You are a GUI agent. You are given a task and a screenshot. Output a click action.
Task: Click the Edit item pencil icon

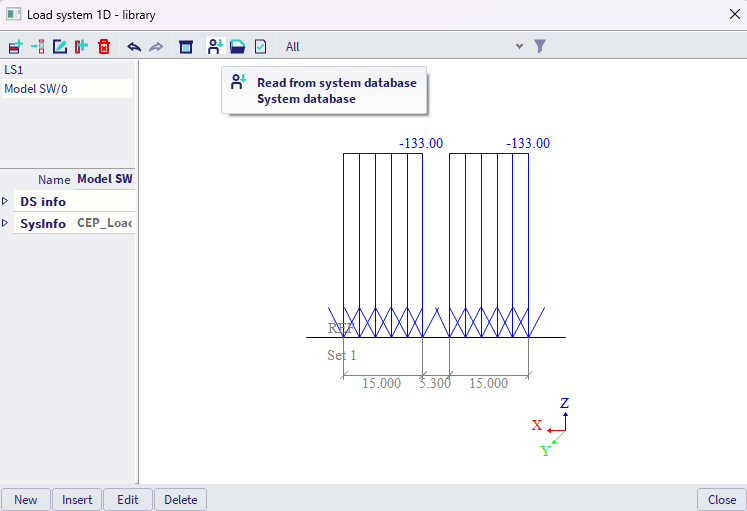pyautogui.click(x=60, y=46)
